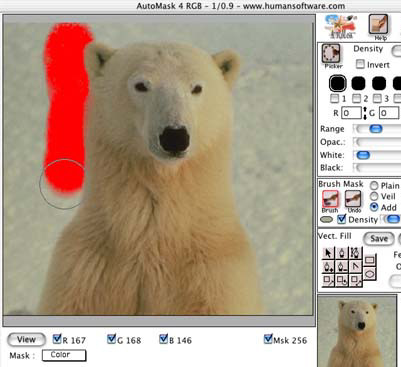Select the delete anchor point tool
Viewport: 401px width, 367px height.
pos(342,267)
